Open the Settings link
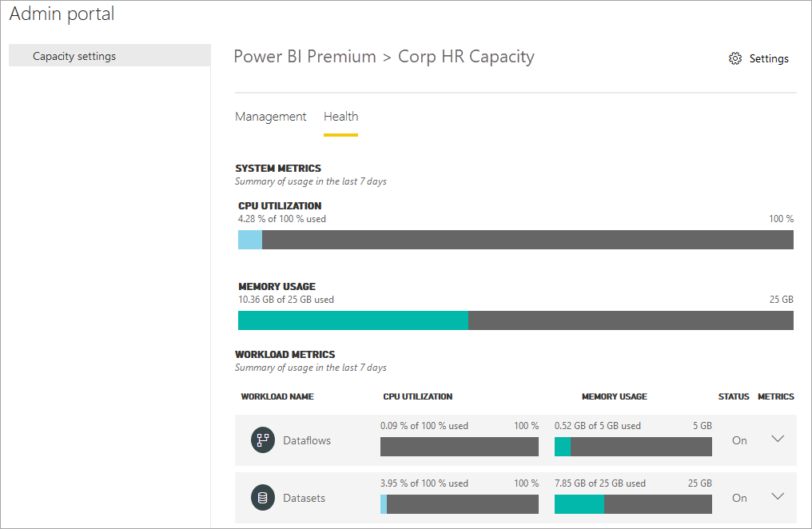812x529 pixels. [x=769, y=58]
